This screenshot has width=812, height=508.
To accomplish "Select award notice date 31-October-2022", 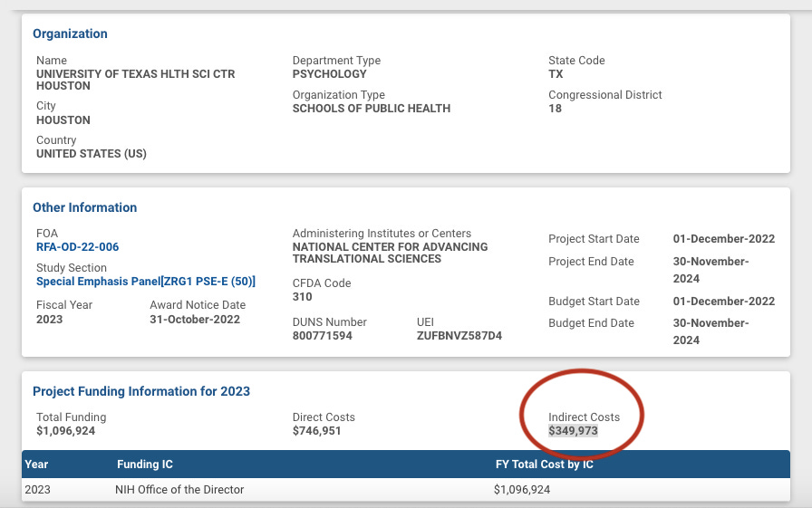I will click(x=195, y=319).
